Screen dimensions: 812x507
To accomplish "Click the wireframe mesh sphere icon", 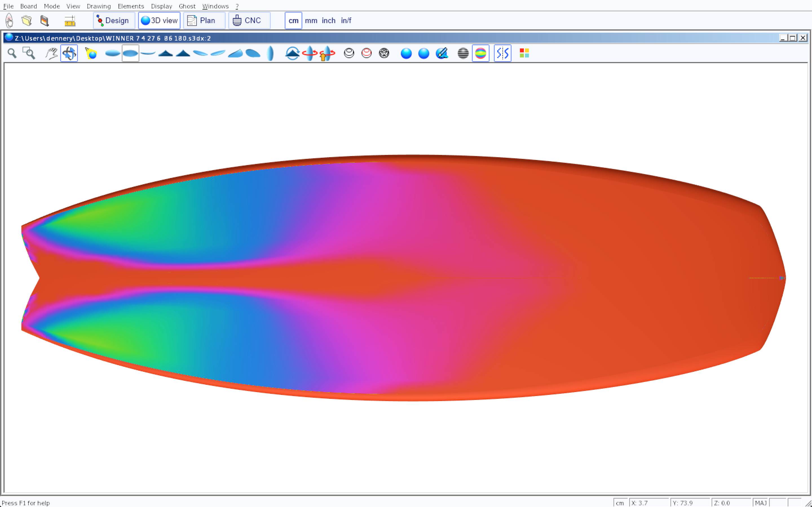I will 384,53.
